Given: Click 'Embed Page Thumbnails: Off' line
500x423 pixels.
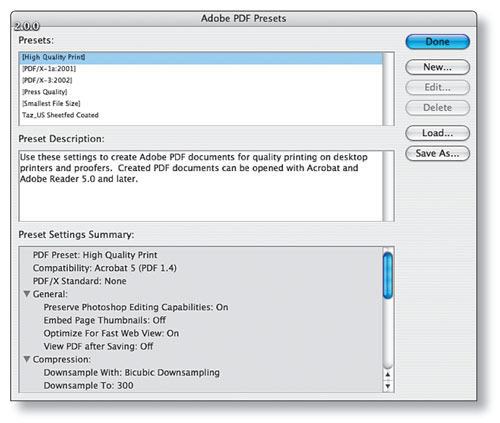Looking at the screenshot, I should tap(105, 320).
